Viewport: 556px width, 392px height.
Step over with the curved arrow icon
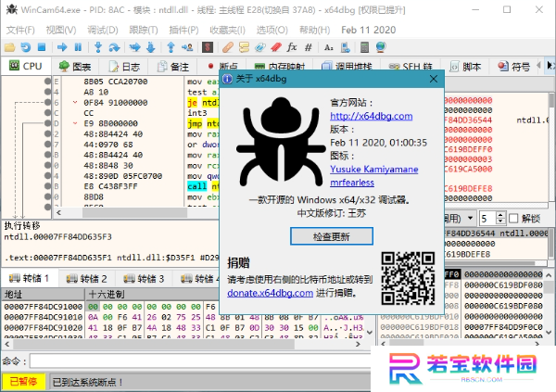click(114, 47)
